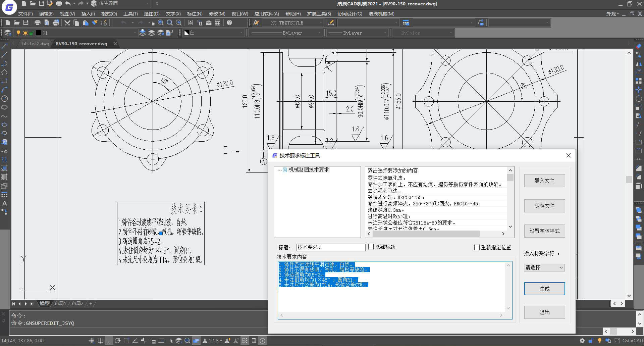Open the second ByLayer lineweight dropdown
This screenshot has height=346, width=644.
358,33
